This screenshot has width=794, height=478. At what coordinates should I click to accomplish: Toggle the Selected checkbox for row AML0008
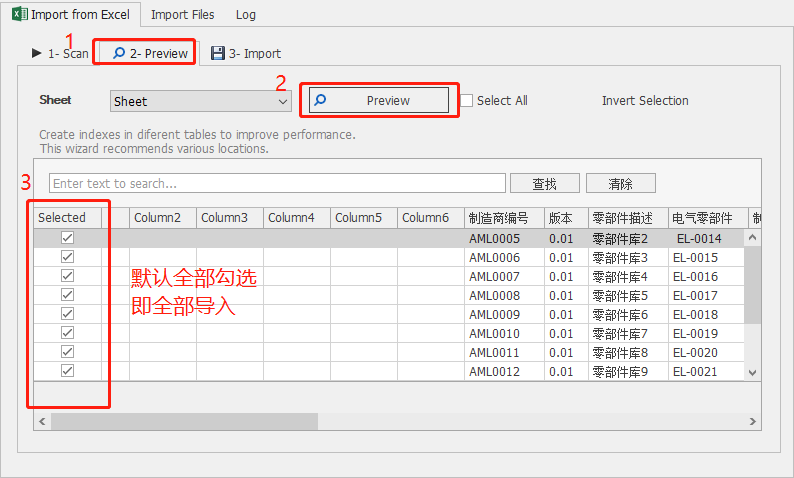point(68,295)
